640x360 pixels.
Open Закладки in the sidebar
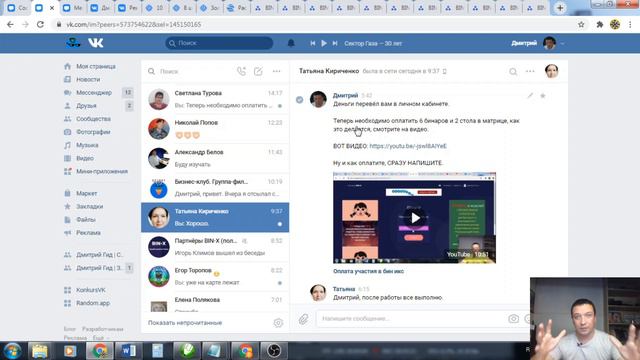pos(89,206)
